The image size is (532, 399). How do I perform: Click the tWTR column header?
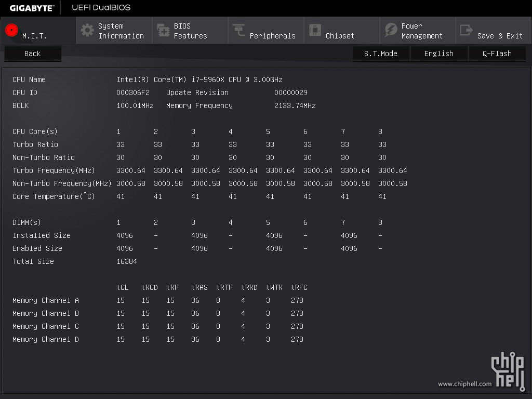tap(274, 287)
